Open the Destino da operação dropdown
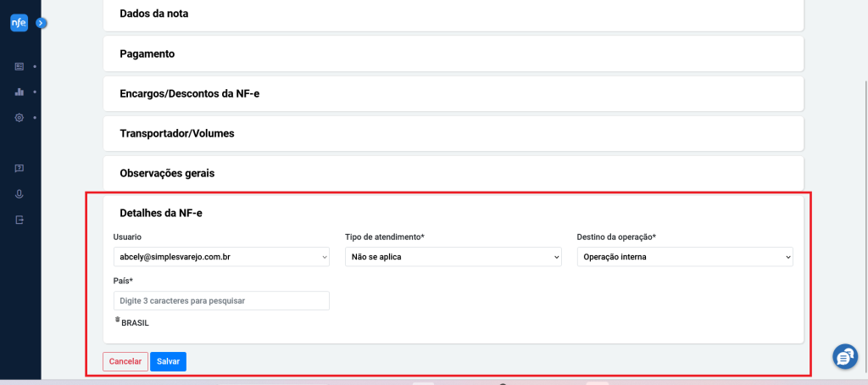Screen dimensions: 868x385 (x=685, y=257)
